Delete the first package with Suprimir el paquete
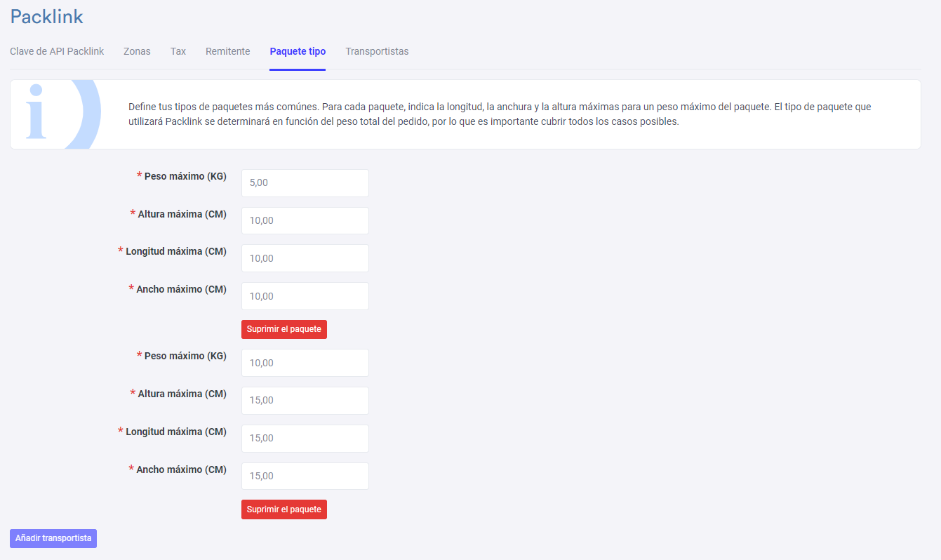The width and height of the screenshot is (941, 560). pyautogui.click(x=284, y=329)
